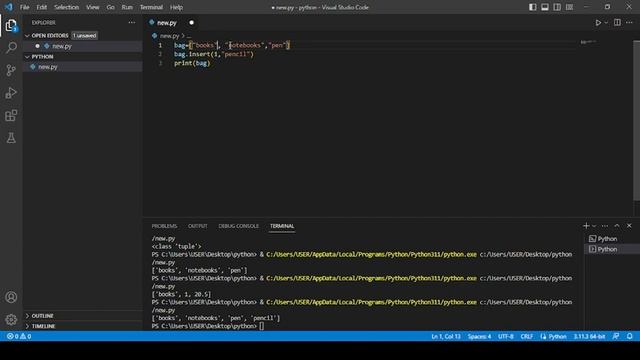The height and width of the screenshot is (360, 640).
Task: Close the terminal panel
Action: [629, 226]
